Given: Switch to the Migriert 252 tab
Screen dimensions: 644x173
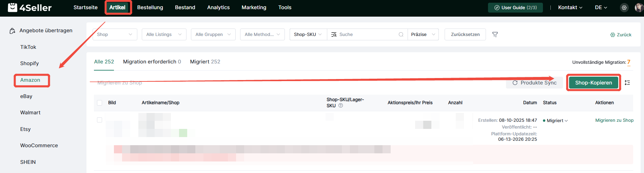Looking at the screenshot, I should tap(205, 62).
